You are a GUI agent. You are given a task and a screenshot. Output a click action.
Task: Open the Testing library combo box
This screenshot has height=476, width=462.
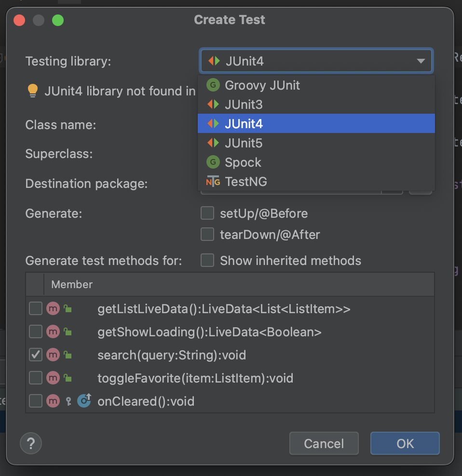[316, 61]
